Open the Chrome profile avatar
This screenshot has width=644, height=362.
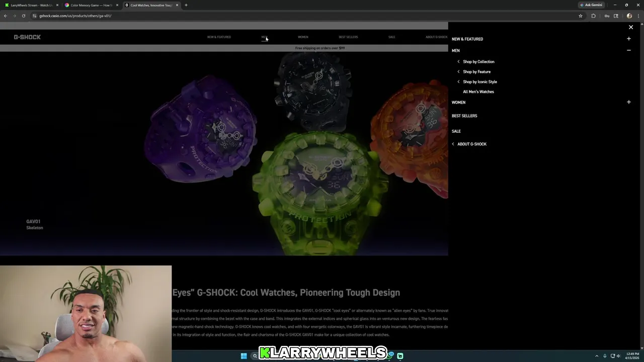[x=629, y=16]
